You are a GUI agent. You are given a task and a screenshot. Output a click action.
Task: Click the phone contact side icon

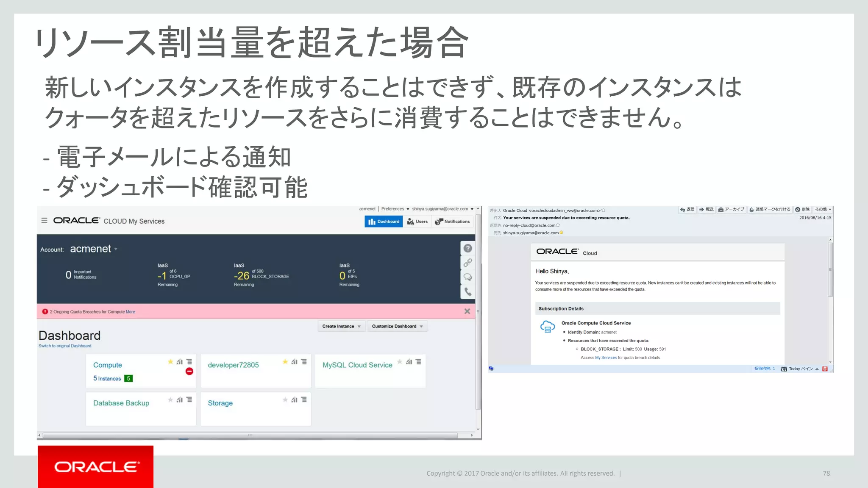point(468,291)
